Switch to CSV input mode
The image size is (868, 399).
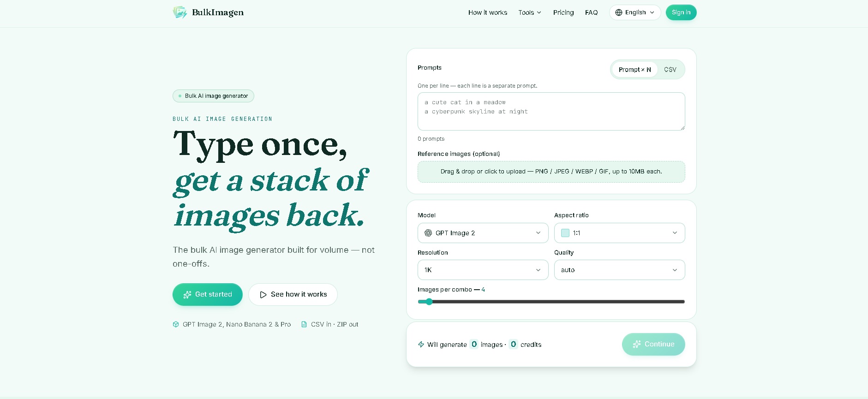pyautogui.click(x=670, y=70)
